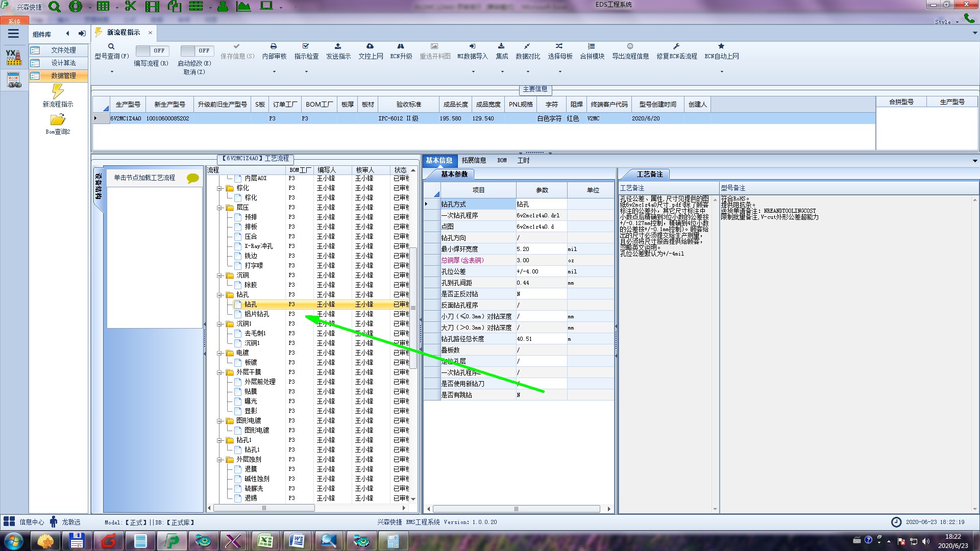This screenshot has width=980, height=551.
Task: Select 文件处理 in component library
Action: [x=63, y=50]
